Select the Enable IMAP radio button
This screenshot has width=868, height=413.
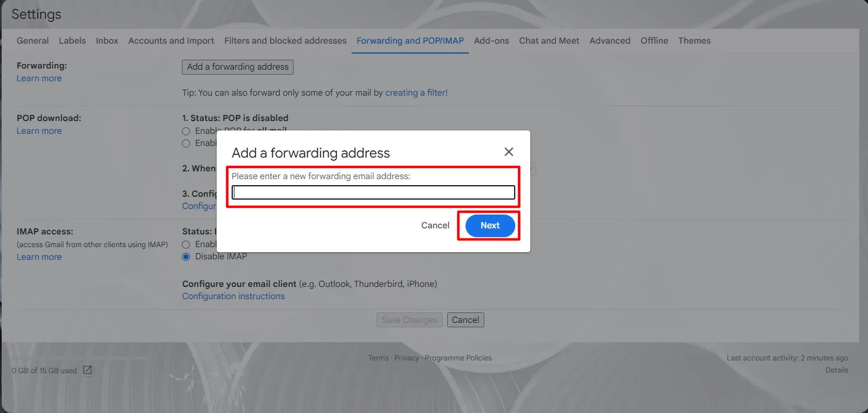pyautogui.click(x=186, y=244)
